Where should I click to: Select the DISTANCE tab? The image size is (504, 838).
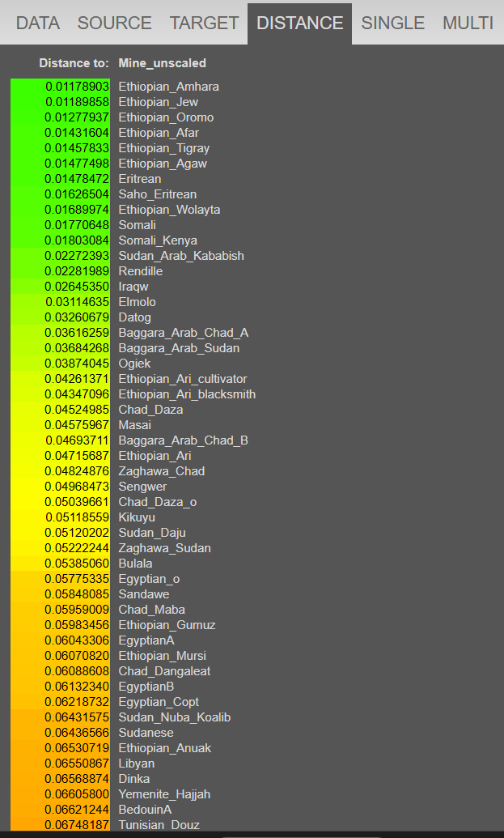[299, 23]
